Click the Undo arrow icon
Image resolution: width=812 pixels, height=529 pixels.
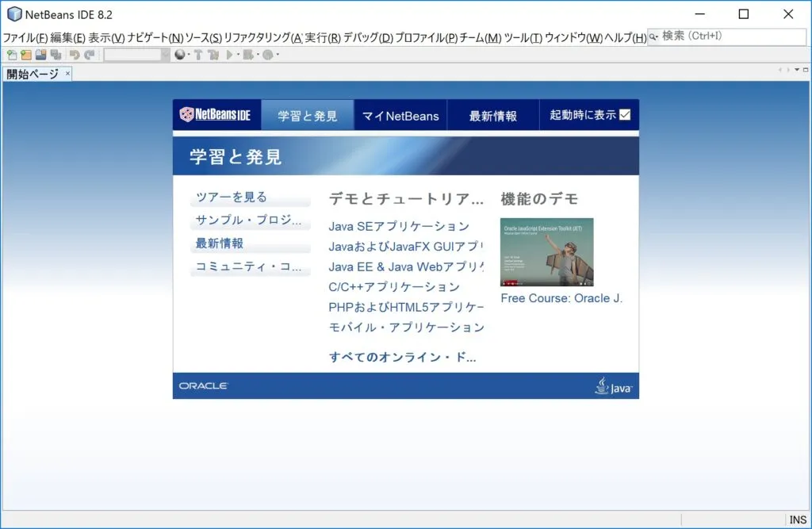(x=75, y=55)
